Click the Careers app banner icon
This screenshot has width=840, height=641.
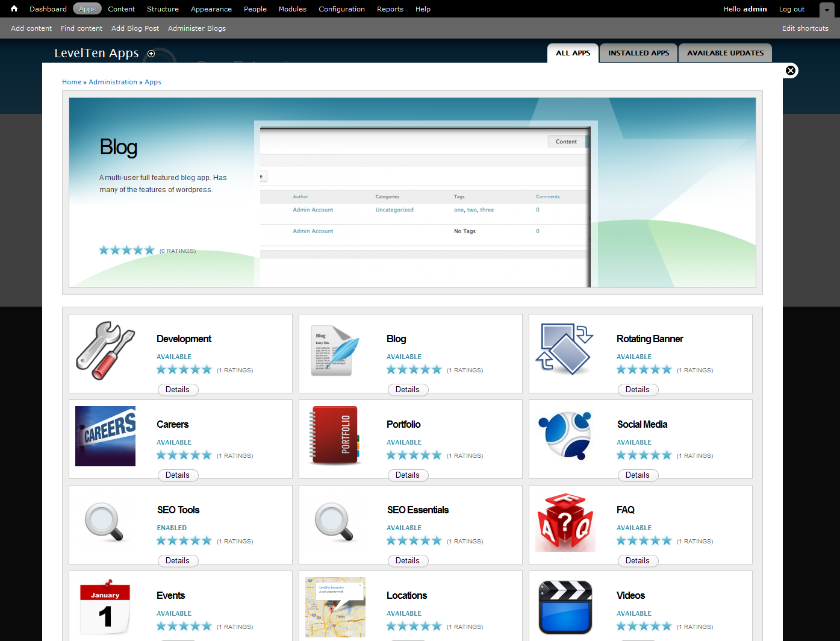[105, 436]
